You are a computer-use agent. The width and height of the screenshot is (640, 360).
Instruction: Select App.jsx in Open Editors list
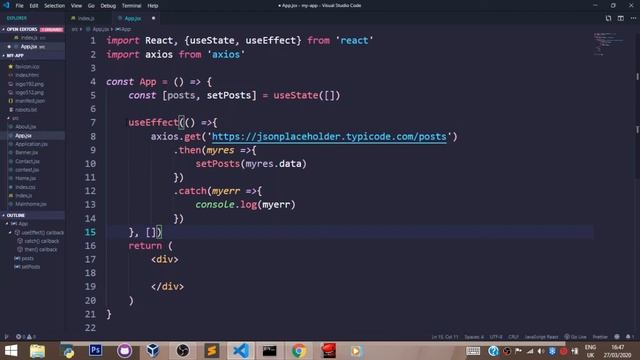[32, 47]
